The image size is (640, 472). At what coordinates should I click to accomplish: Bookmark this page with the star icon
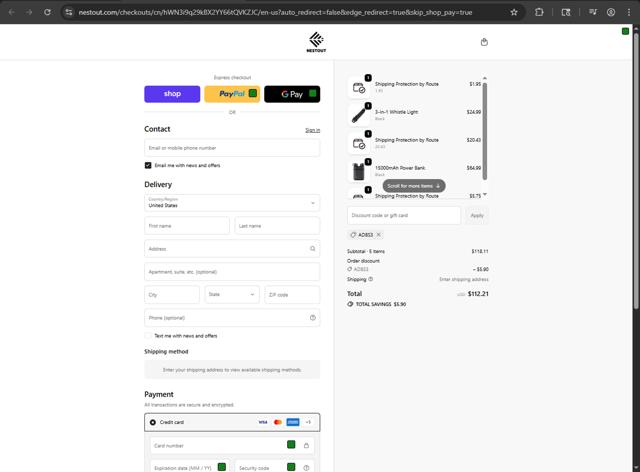click(x=514, y=12)
